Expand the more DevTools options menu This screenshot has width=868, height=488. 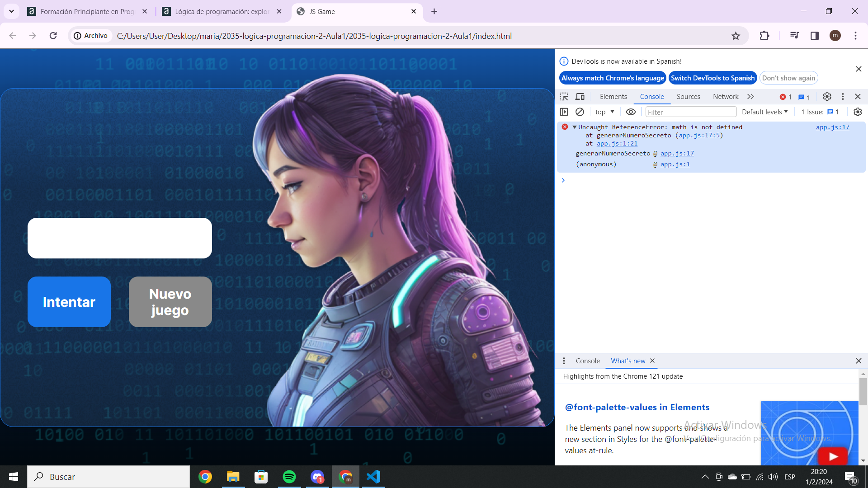tap(843, 97)
